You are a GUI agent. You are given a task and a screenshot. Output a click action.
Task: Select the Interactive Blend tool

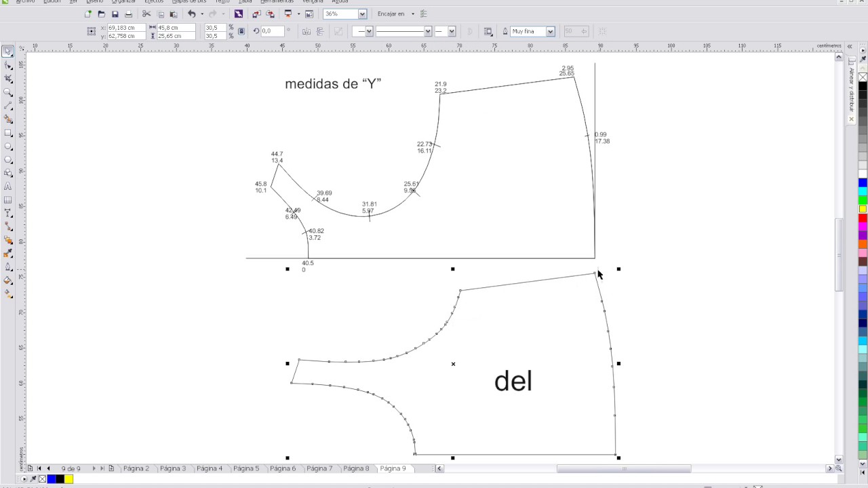coord(8,240)
